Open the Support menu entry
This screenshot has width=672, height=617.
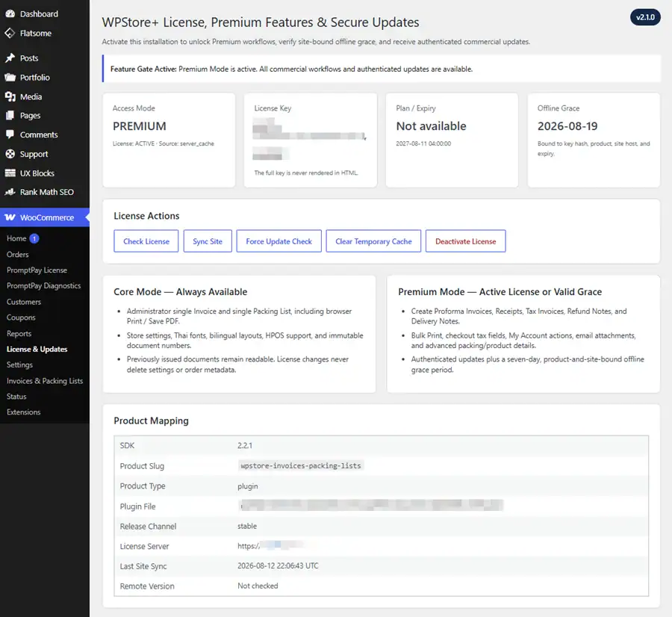point(34,154)
